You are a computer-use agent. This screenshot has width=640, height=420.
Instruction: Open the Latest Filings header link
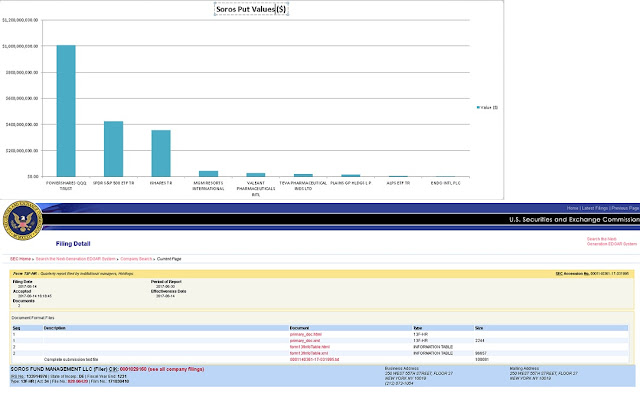click(595, 208)
